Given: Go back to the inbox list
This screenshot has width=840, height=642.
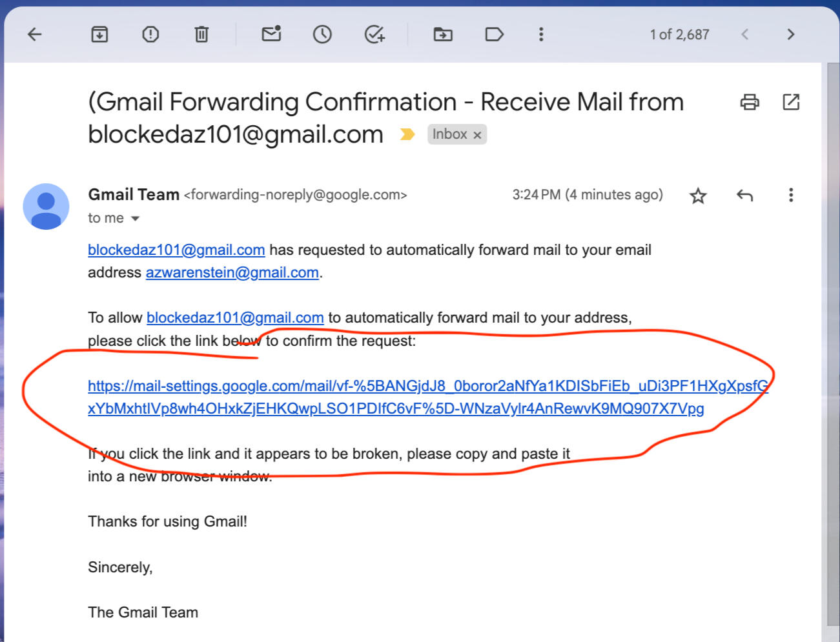Looking at the screenshot, I should [35, 34].
